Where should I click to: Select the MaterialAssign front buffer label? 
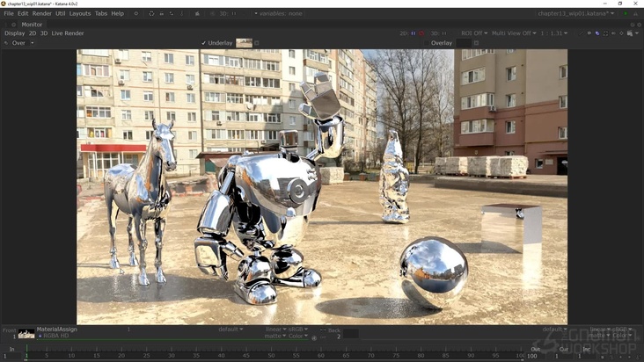pyautogui.click(x=56, y=329)
